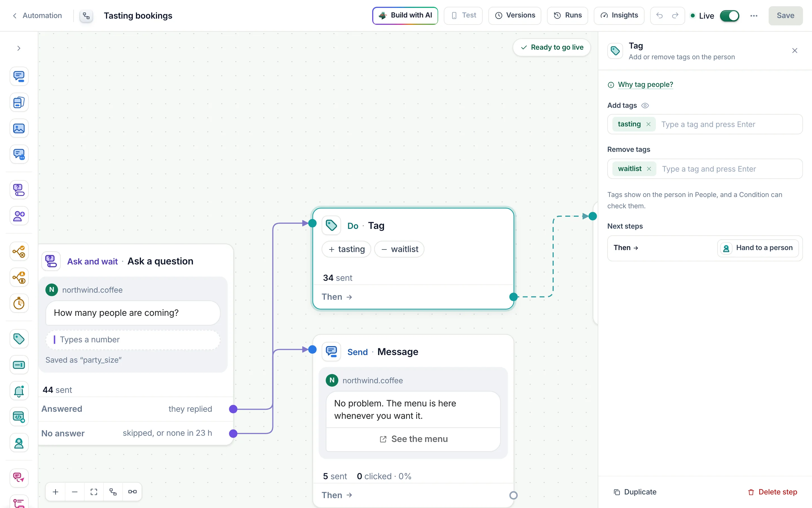Add a Message step from sidebar
The width and height of the screenshot is (812, 508).
click(x=19, y=76)
